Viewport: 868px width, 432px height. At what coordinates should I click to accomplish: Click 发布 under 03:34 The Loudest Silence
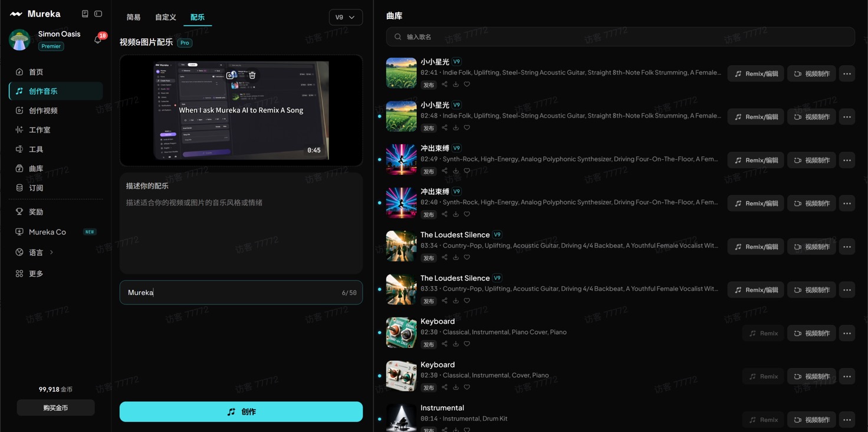[429, 258]
